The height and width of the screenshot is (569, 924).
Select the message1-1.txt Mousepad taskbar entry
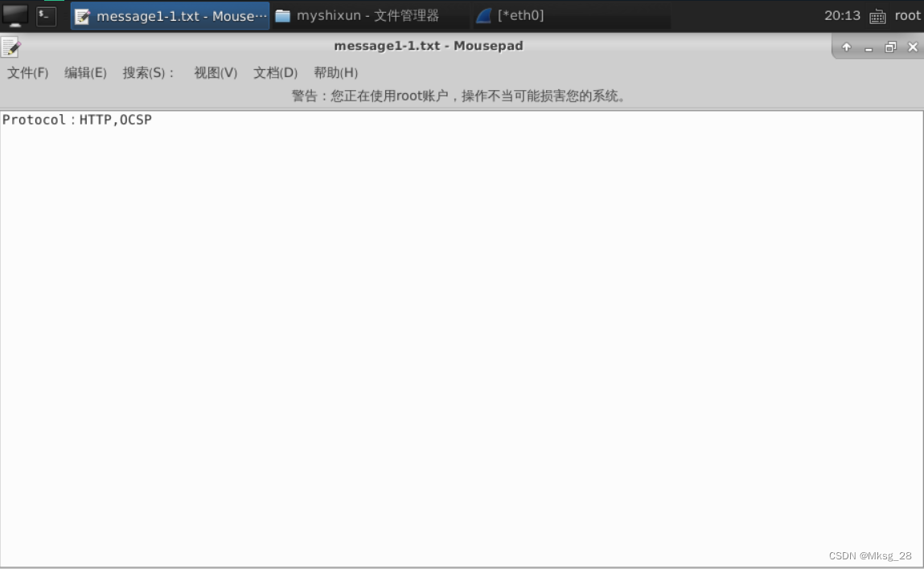tap(169, 16)
